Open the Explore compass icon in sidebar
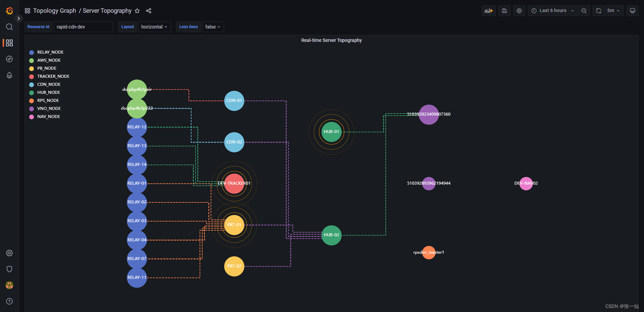 [x=9, y=59]
